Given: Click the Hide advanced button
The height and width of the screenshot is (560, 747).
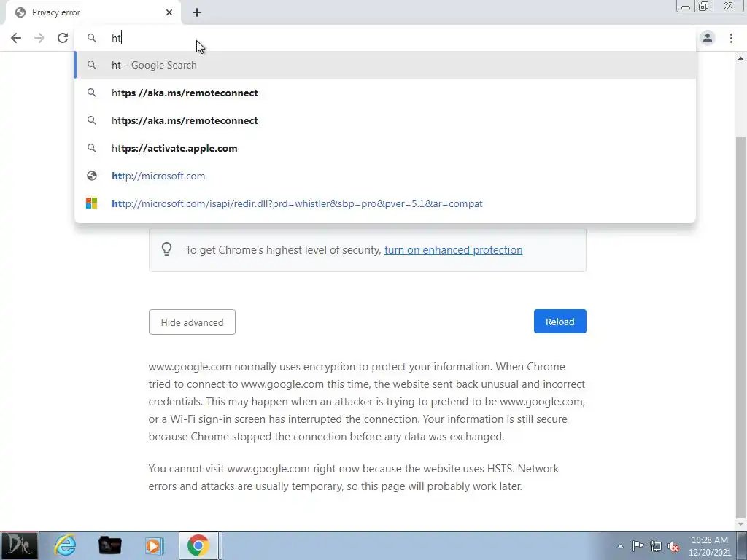Looking at the screenshot, I should click(x=192, y=322).
